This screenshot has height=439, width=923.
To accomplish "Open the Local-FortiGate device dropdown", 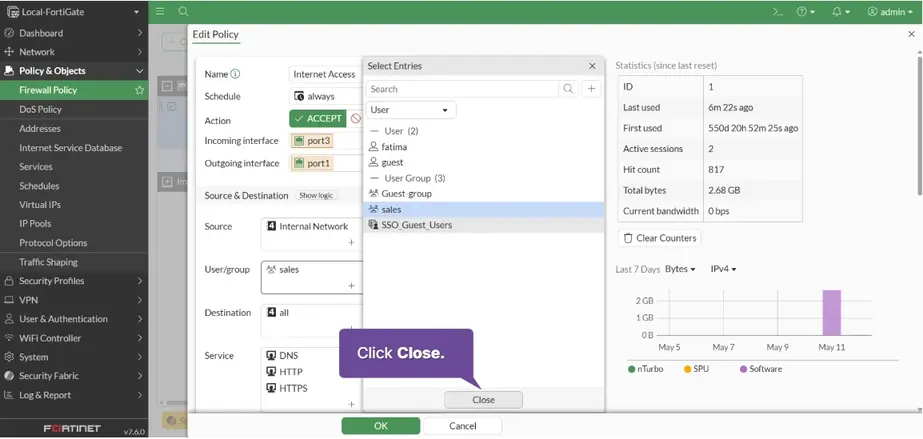I will coord(74,12).
